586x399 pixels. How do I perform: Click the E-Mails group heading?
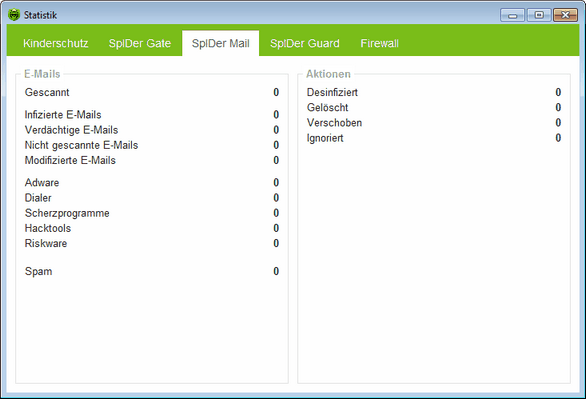pyautogui.click(x=42, y=74)
